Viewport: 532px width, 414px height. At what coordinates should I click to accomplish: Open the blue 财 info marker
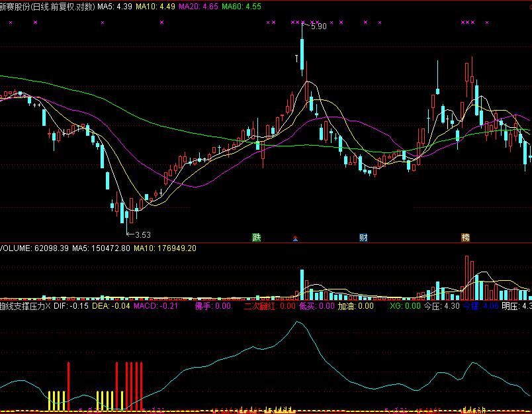[x=363, y=237]
